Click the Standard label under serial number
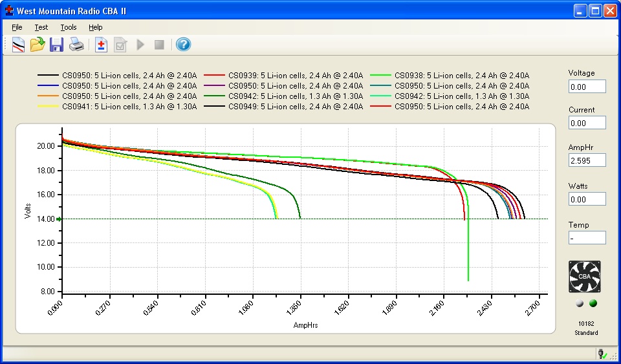621x364 pixels. coord(586,333)
